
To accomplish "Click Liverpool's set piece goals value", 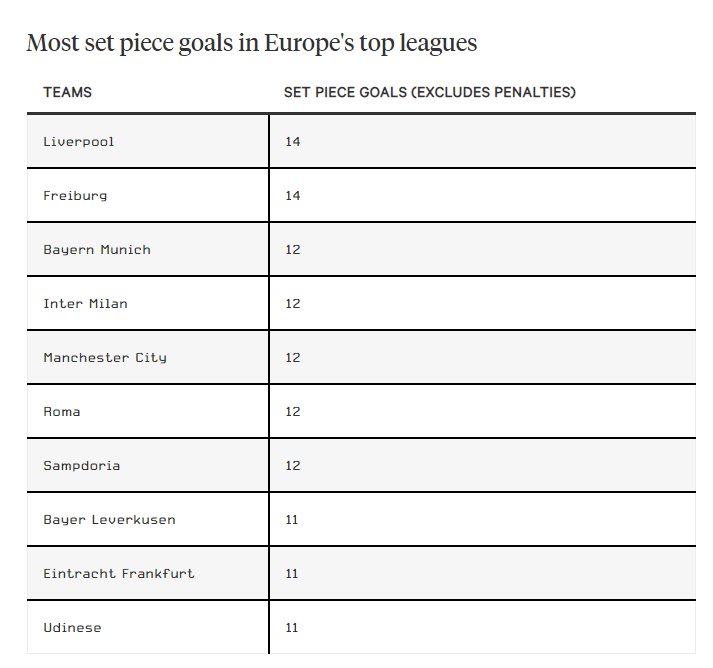I will click(x=292, y=142).
